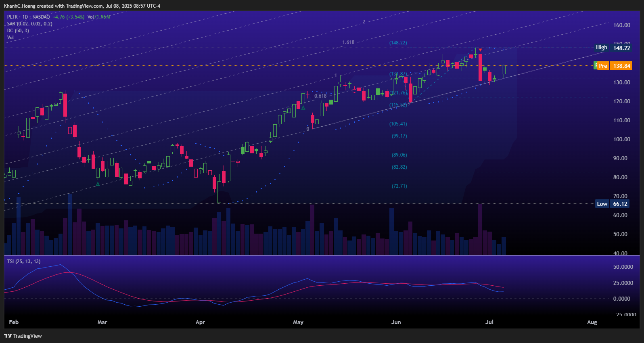Image resolution: width=644 pixels, height=343 pixels.
Task: Click the 110.00 price axis label
Action: 622,120
